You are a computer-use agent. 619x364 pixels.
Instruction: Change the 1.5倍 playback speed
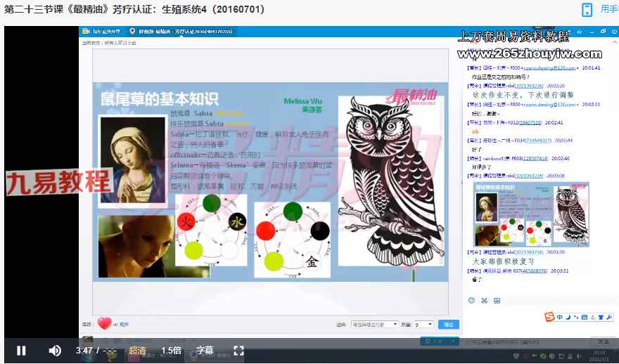point(171,350)
